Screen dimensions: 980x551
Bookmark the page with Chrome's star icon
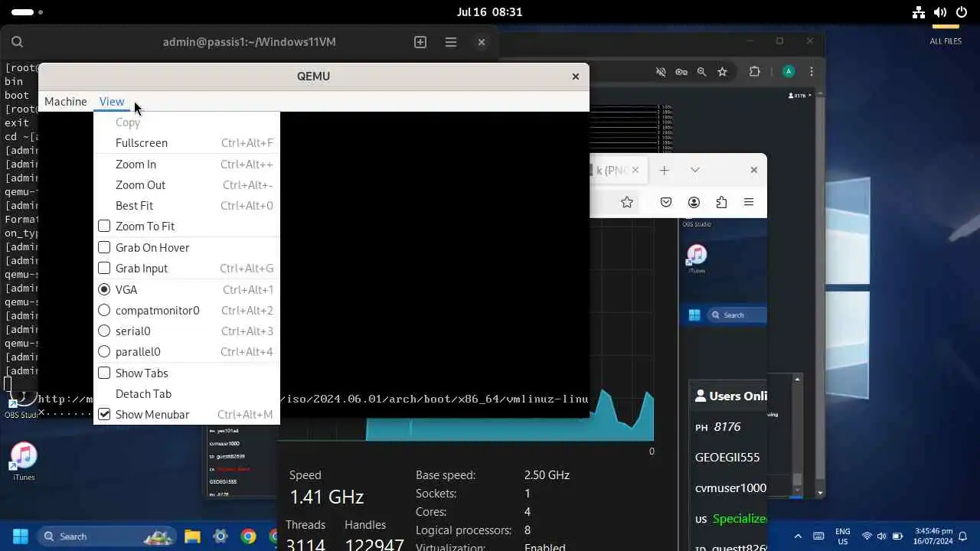[x=722, y=72]
